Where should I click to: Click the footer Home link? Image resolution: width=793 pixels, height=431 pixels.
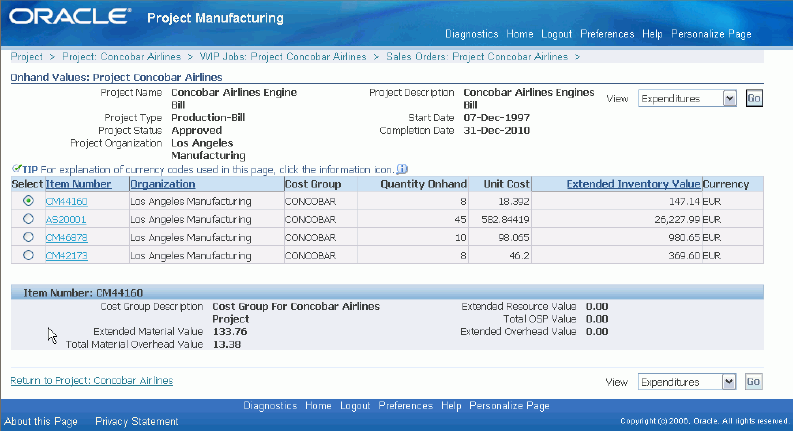(318, 406)
